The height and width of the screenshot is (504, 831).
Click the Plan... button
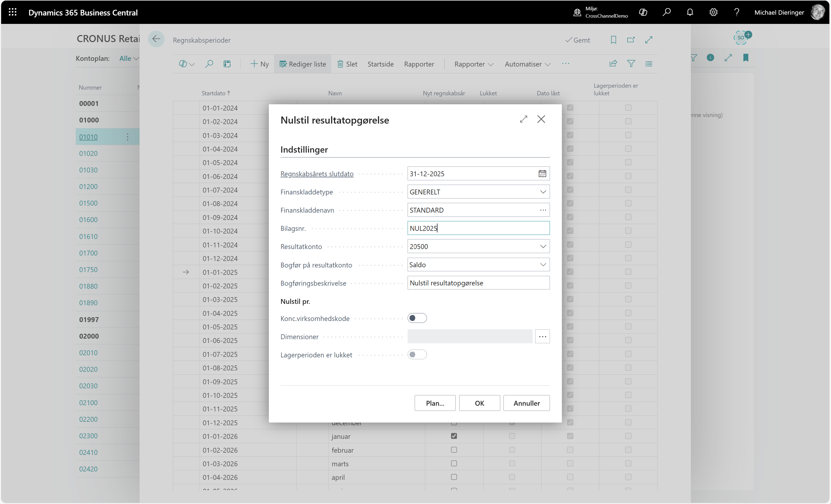[435, 403]
